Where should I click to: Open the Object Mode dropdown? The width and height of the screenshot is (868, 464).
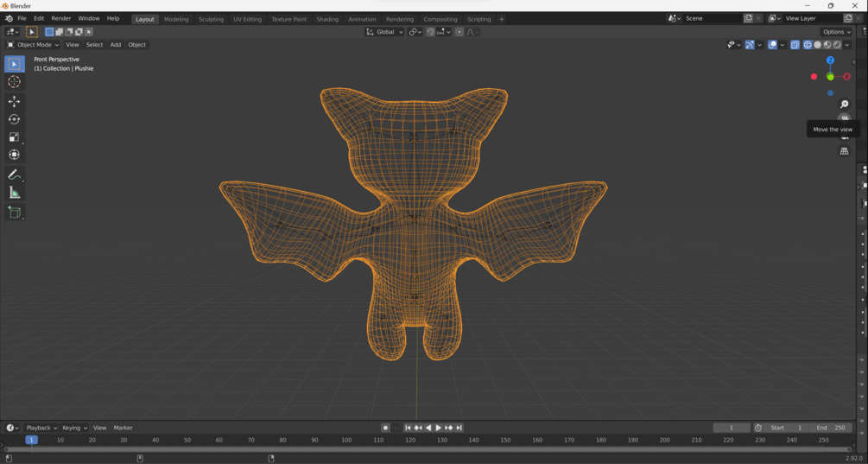pos(33,45)
